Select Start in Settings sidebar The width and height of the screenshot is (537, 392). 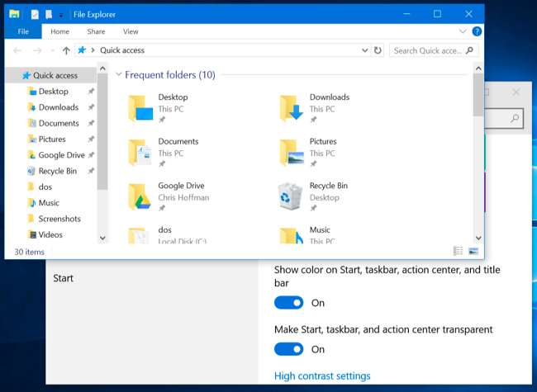coord(64,278)
